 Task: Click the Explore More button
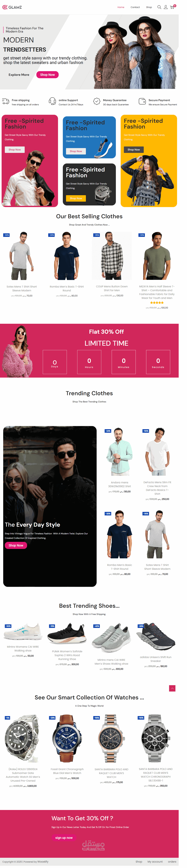(x=19, y=75)
